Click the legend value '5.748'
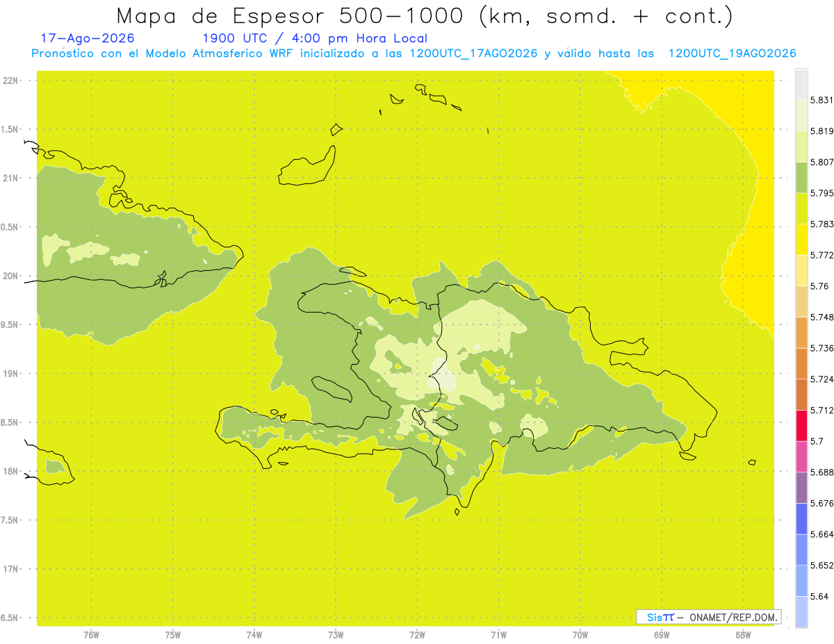The height and width of the screenshot is (644, 834). [x=822, y=317]
